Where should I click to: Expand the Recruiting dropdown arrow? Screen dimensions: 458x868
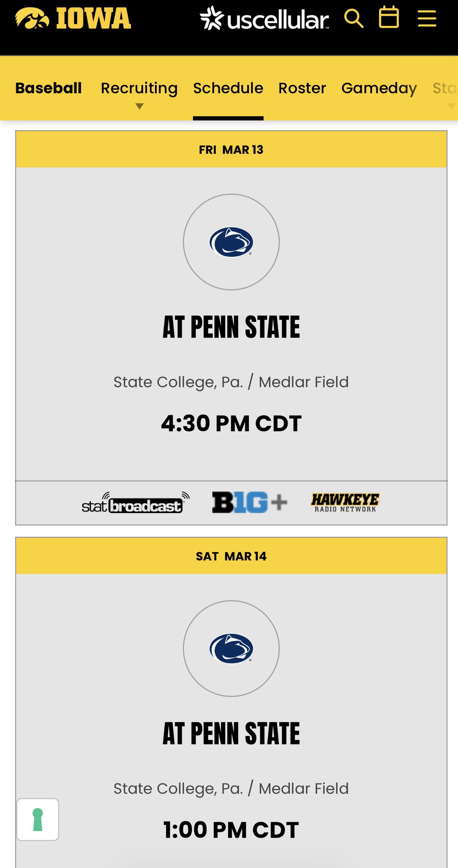[139, 106]
